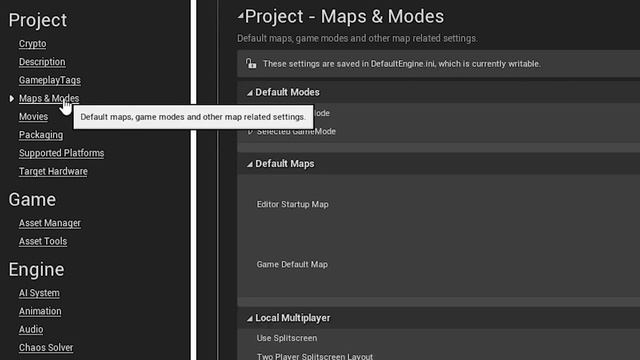The width and height of the screenshot is (640, 360).
Task: Select Maps & Modes in sidebar
Action: tap(49, 98)
